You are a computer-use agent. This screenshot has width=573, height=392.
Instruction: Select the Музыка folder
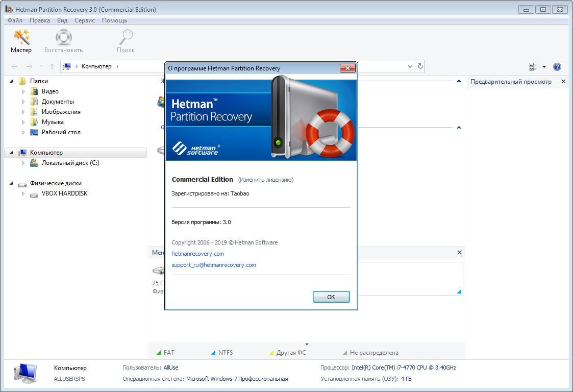tap(53, 122)
